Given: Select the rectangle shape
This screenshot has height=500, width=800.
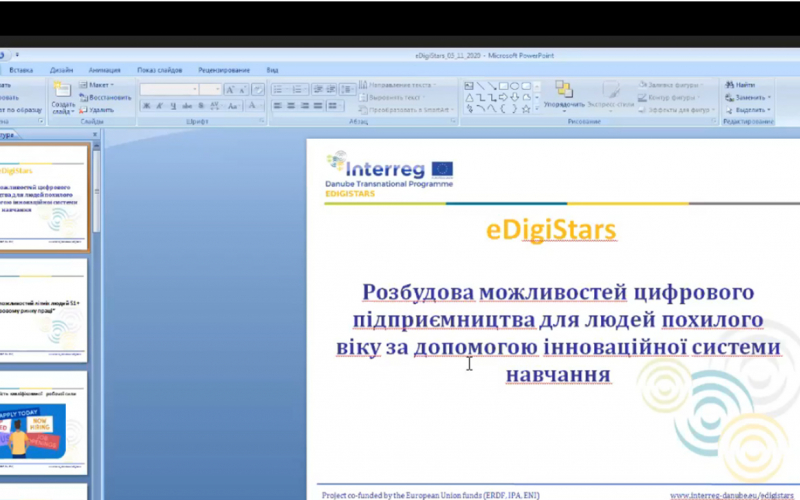Looking at the screenshot, I should coord(504,86).
